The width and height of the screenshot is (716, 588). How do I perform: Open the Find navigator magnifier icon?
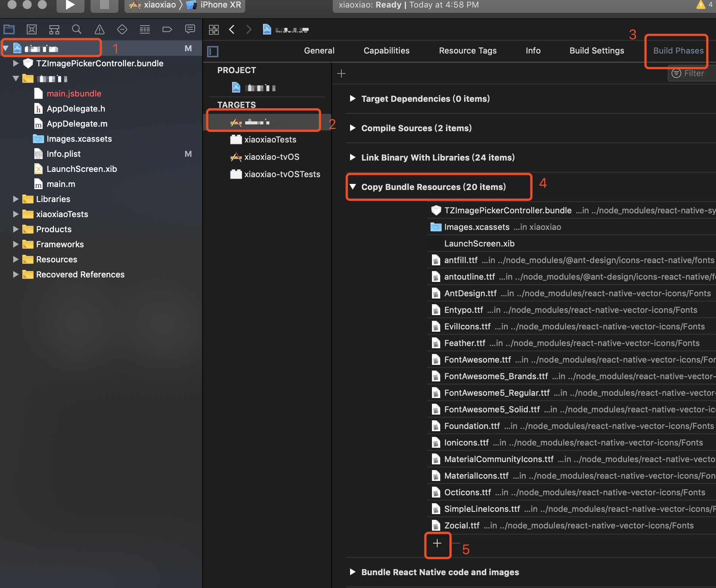point(77,29)
